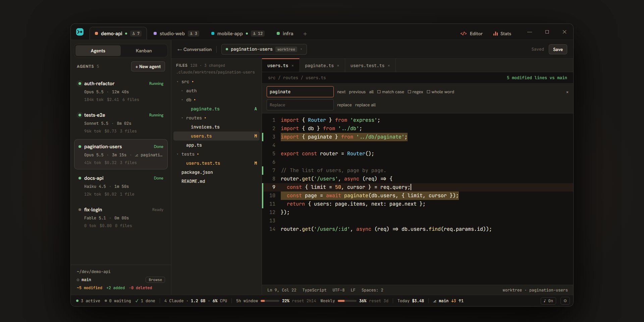
Task: Add a new project tab with plus
Action: 305,34
